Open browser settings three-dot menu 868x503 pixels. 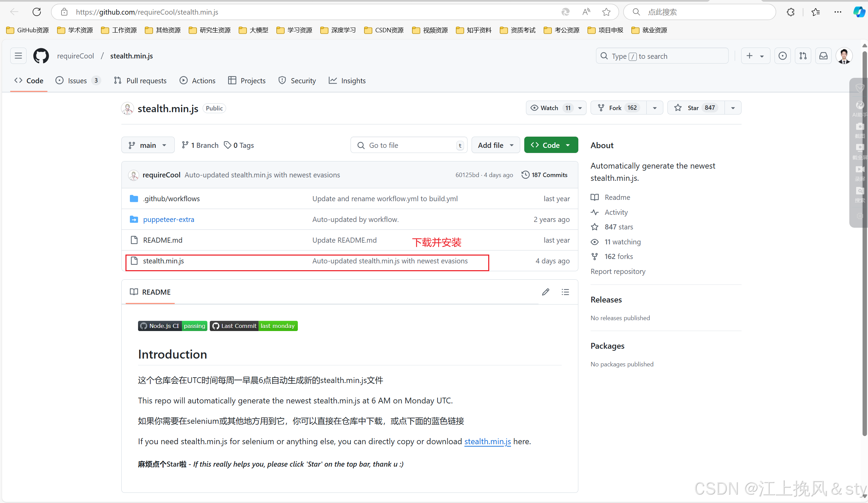(838, 12)
